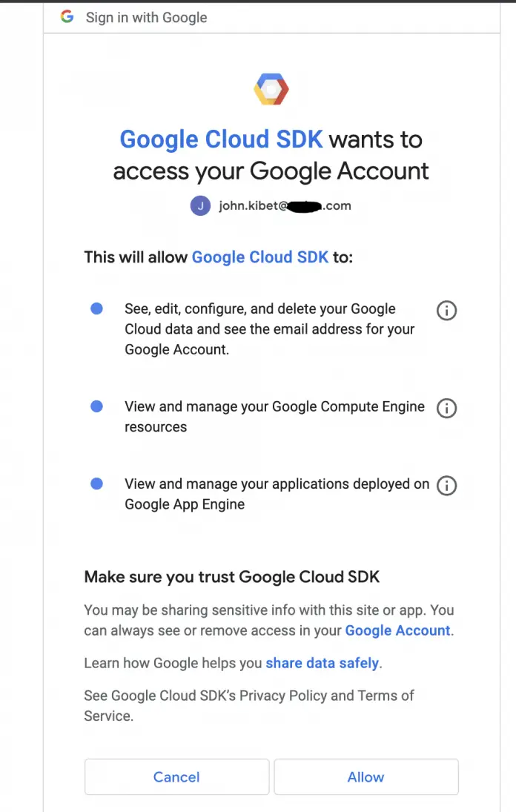The image size is (516, 812).
Task: Click the Google Cloud SDK hexagon logo
Action: pos(271,88)
